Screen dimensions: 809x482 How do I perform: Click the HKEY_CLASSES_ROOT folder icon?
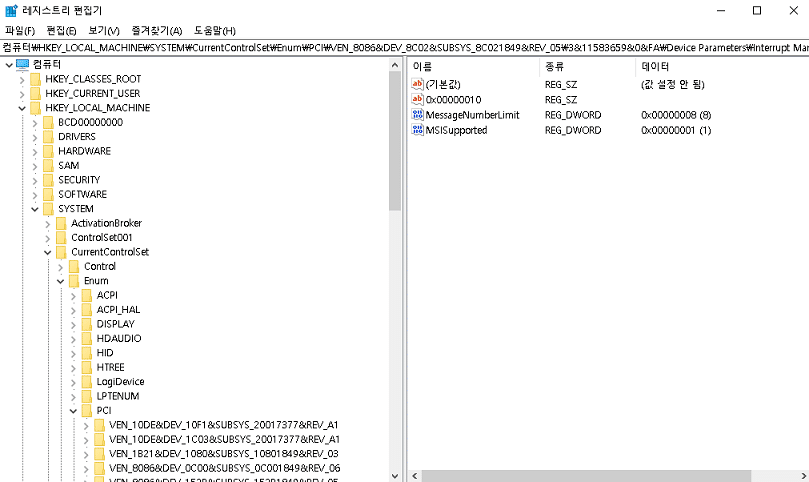click(x=36, y=79)
